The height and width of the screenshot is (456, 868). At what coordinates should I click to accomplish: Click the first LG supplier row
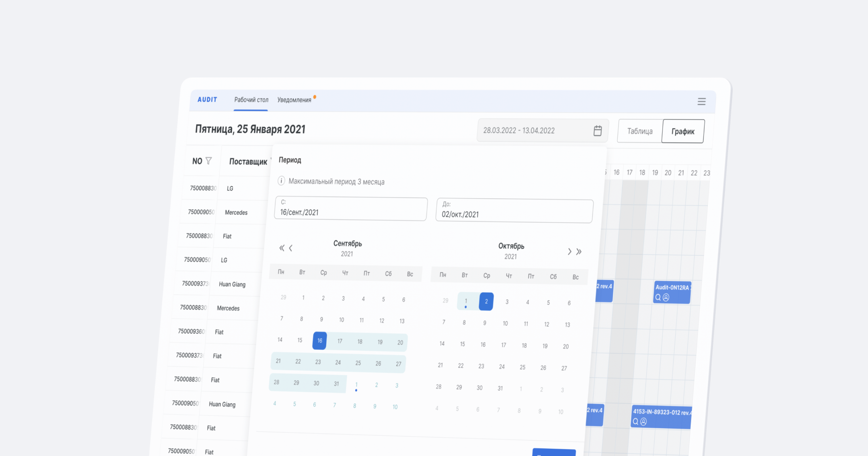tap(226, 188)
